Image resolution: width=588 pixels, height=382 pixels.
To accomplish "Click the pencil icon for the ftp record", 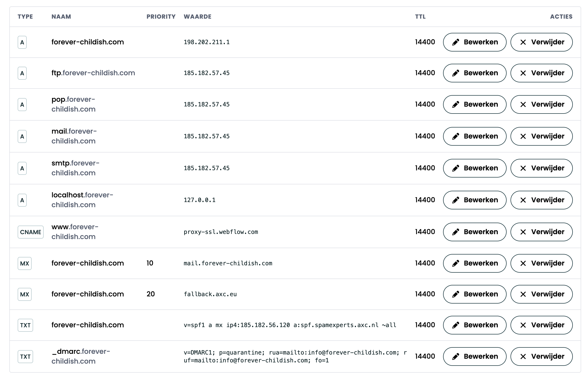I will 456,73.
